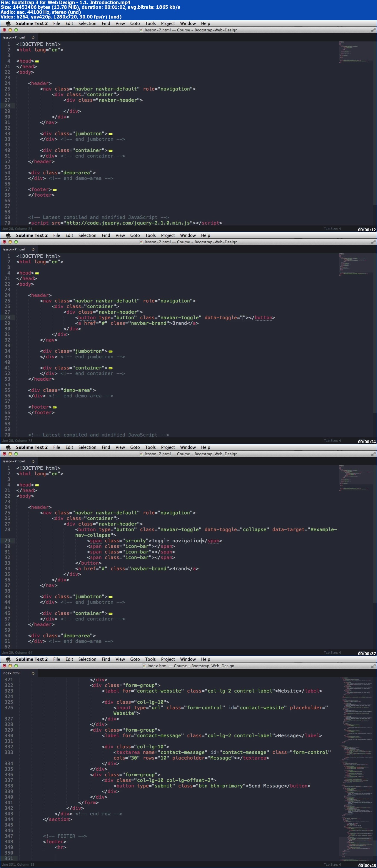Open Sublime Text 2 menu, 00:00:24 frame
This screenshot has height=868, width=377.
click(x=32, y=235)
